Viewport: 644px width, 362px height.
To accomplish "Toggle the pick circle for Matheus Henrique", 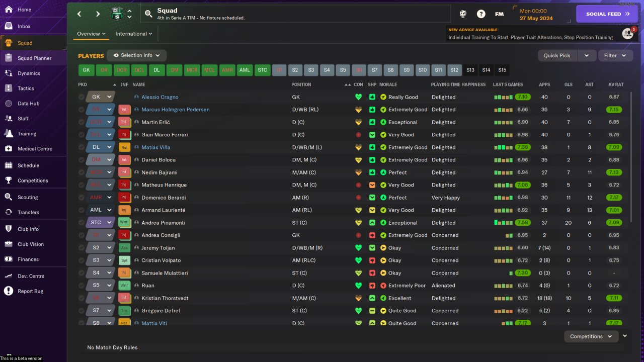I will tap(82, 185).
